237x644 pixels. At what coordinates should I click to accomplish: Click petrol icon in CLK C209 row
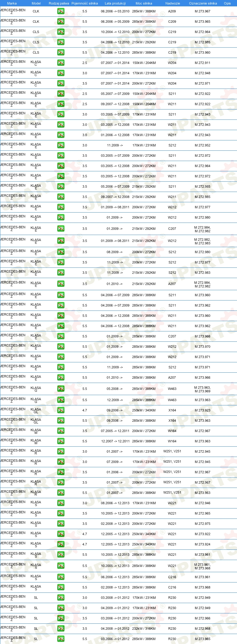click(x=61, y=22)
